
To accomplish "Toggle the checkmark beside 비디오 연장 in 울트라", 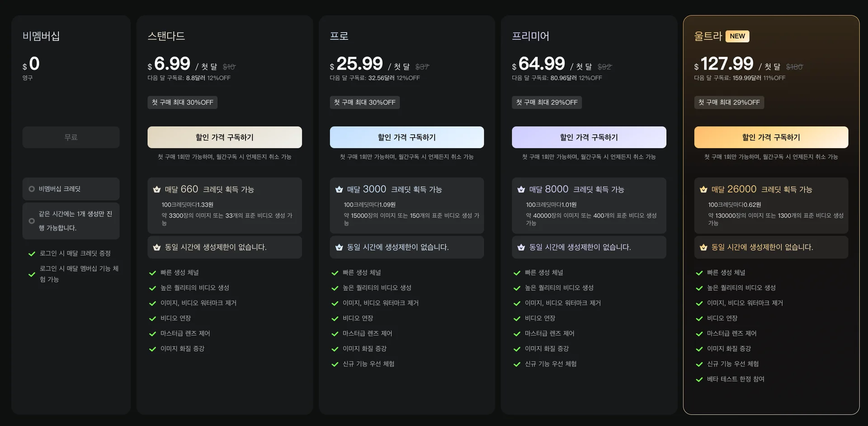I will (x=699, y=318).
